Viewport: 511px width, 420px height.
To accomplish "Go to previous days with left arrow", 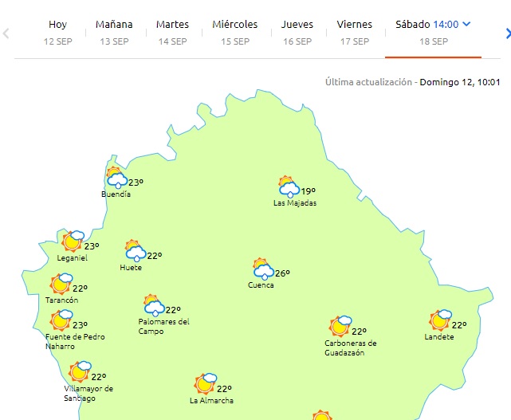I will [6, 33].
